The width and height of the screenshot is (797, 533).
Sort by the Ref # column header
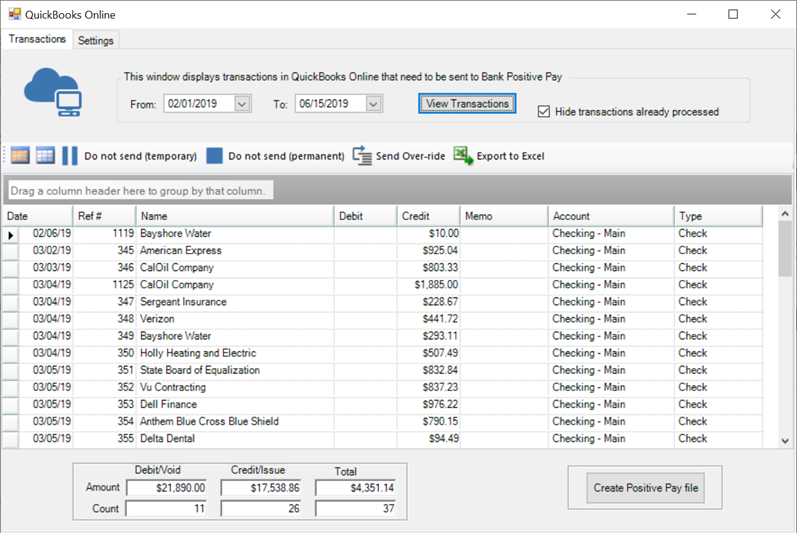[105, 216]
